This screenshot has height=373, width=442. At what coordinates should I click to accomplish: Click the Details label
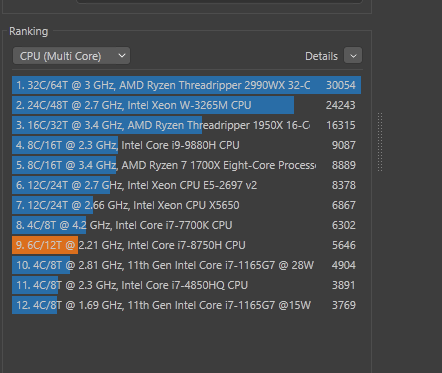click(x=321, y=56)
